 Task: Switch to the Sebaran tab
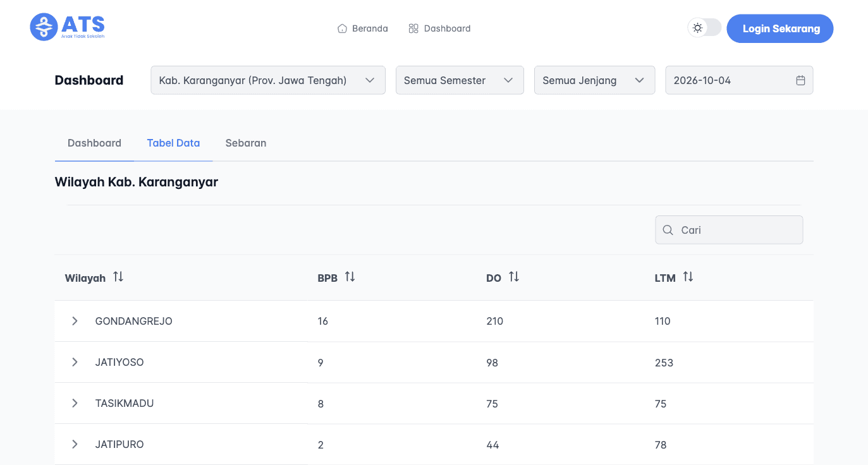point(246,143)
